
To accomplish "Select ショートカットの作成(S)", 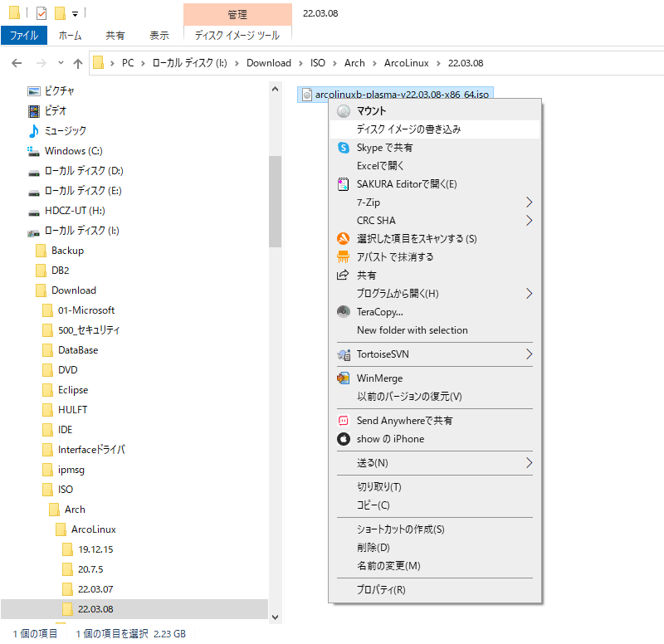I will click(x=434, y=529).
